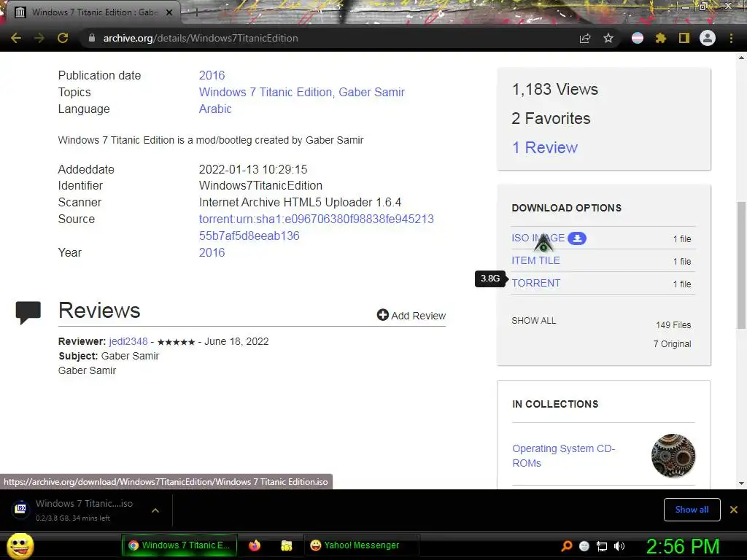Click the five-star review rating
Viewport: 747px width, 560px height.
pos(177,342)
